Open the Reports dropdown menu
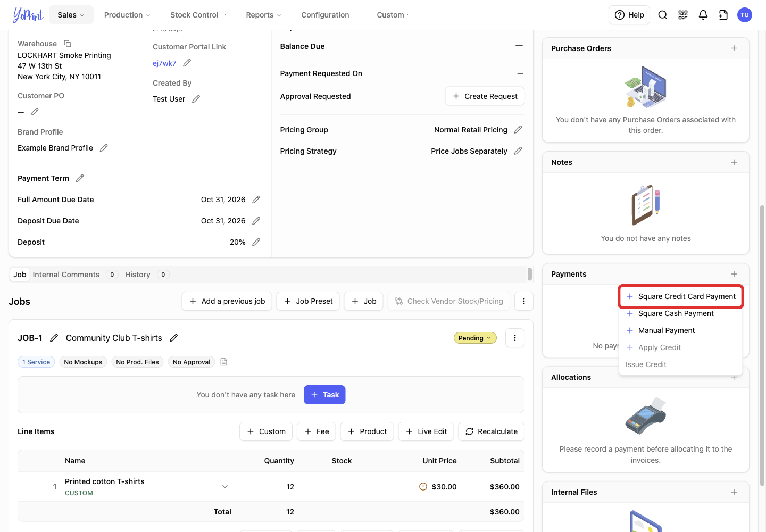Screen dimensions: 766x532 click(263, 15)
